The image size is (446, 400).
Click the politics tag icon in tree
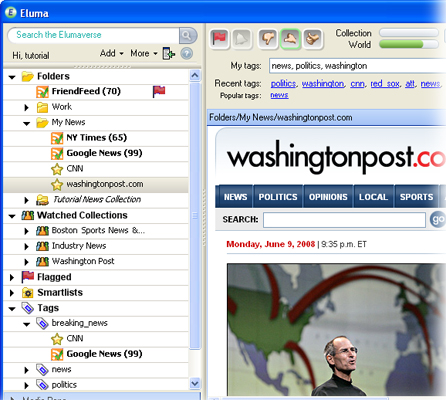(42, 385)
